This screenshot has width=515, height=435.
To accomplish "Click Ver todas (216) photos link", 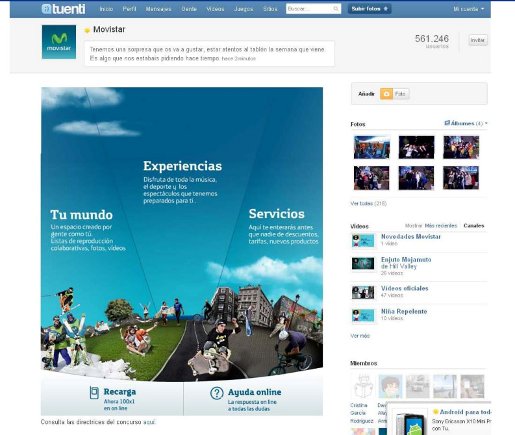I will point(368,203).
